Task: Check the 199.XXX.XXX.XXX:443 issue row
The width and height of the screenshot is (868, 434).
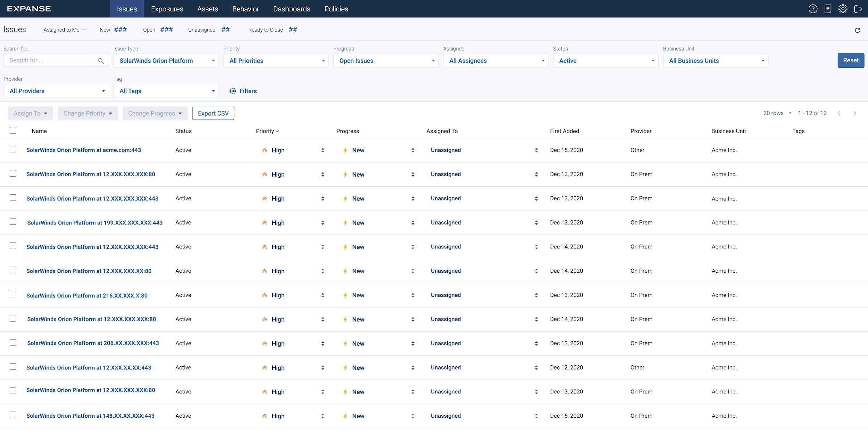Action: click(13, 222)
